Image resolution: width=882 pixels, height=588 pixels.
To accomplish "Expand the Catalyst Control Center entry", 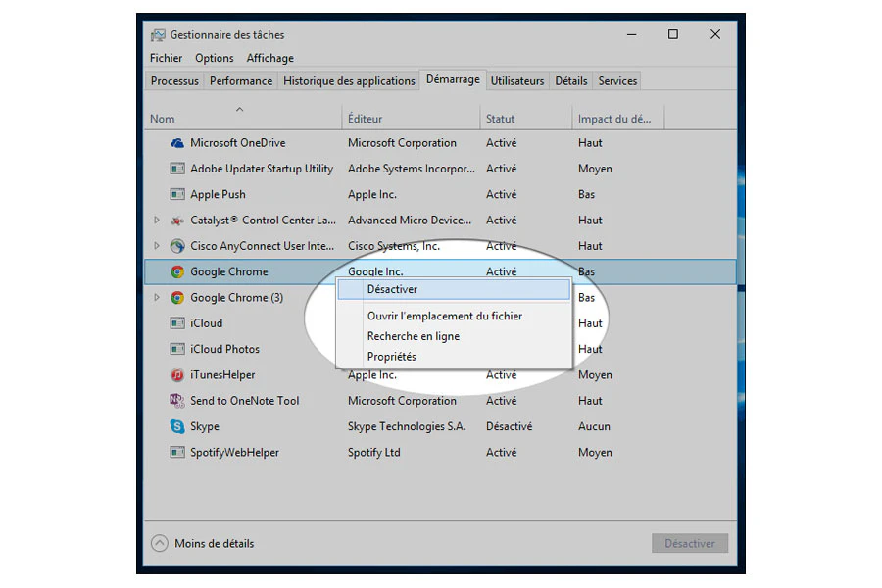I will (157, 220).
